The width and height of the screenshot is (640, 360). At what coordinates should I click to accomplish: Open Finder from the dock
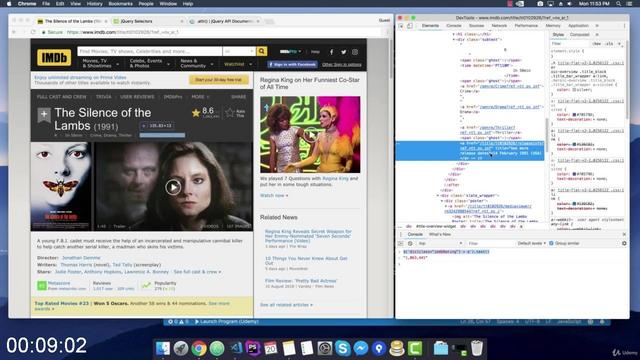(x=163, y=348)
